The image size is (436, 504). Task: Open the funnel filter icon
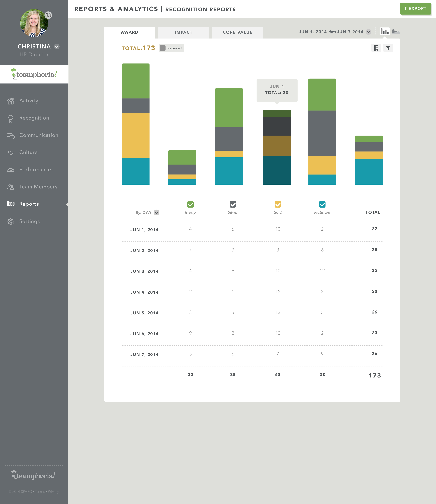pos(388,48)
